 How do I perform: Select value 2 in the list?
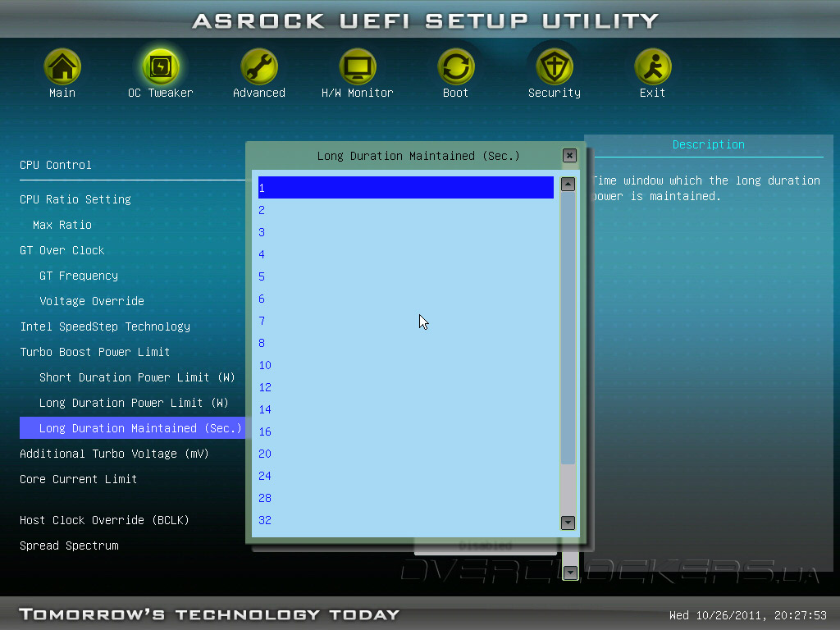click(x=405, y=210)
